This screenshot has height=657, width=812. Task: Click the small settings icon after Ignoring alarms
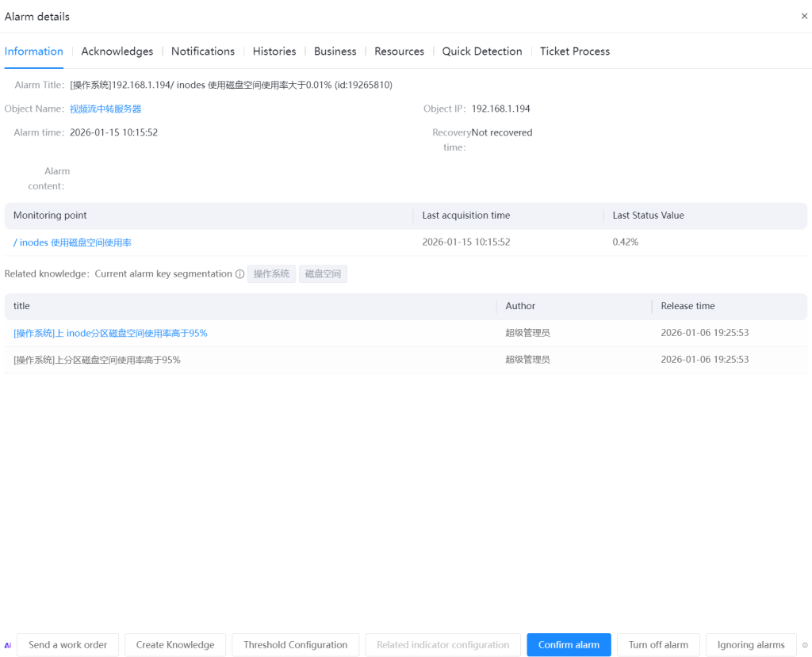[x=805, y=645]
